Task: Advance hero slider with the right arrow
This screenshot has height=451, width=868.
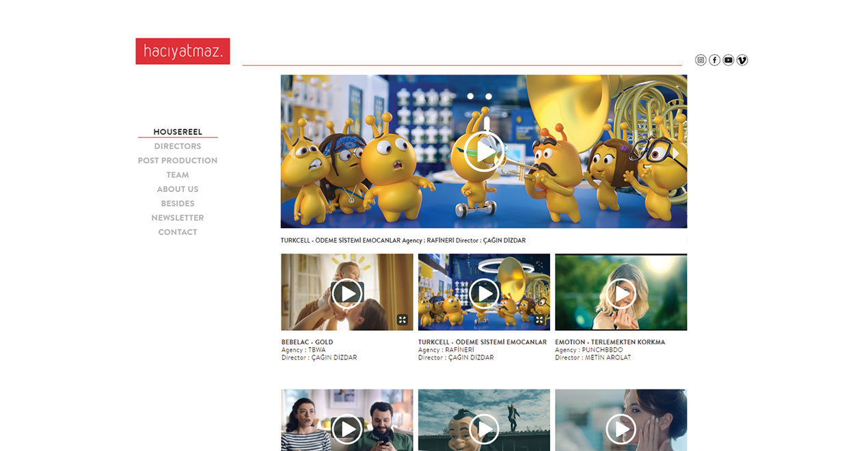Action: coord(675,153)
